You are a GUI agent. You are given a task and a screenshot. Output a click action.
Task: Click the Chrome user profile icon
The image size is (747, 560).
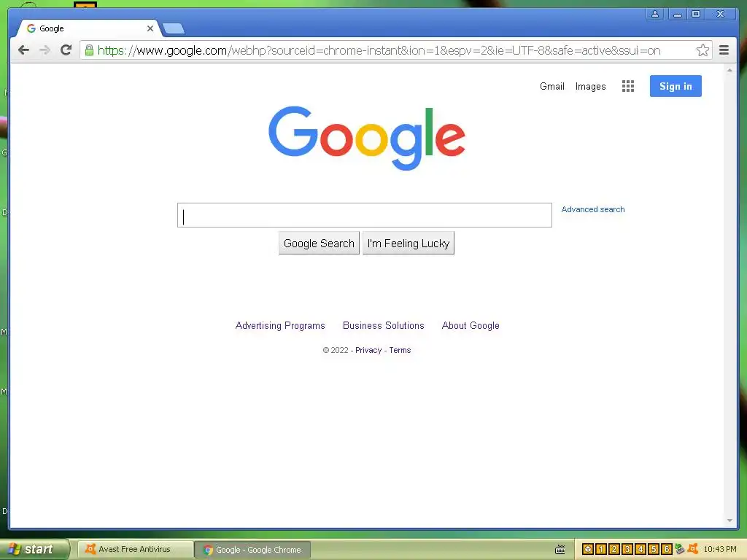click(x=655, y=15)
